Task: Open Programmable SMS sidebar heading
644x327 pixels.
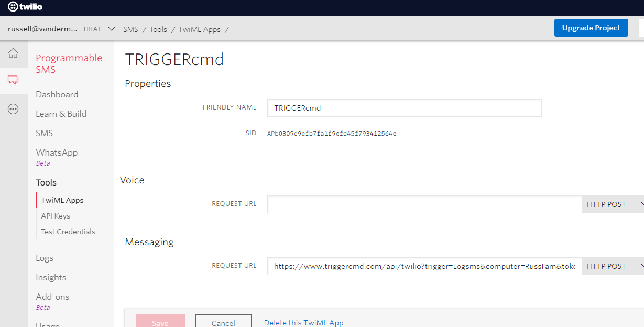Action: (x=69, y=63)
